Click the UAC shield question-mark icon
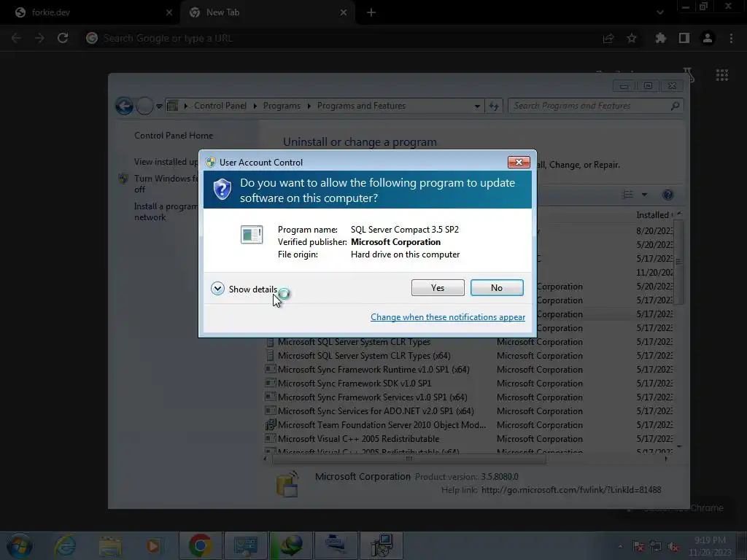 click(222, 190)
